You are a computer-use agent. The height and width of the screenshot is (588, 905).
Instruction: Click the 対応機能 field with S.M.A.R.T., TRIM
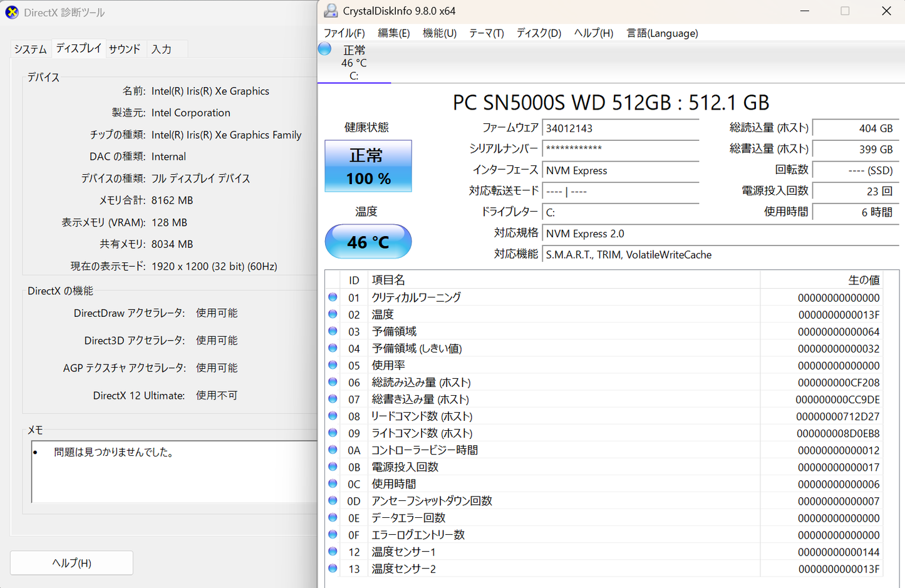[x=721, y=255]
